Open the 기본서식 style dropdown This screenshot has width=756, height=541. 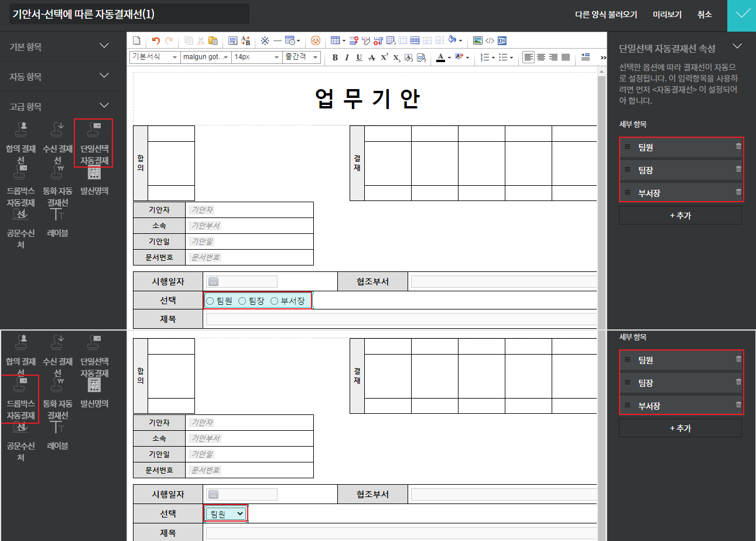pyautogui.click(x=155, y=57)
